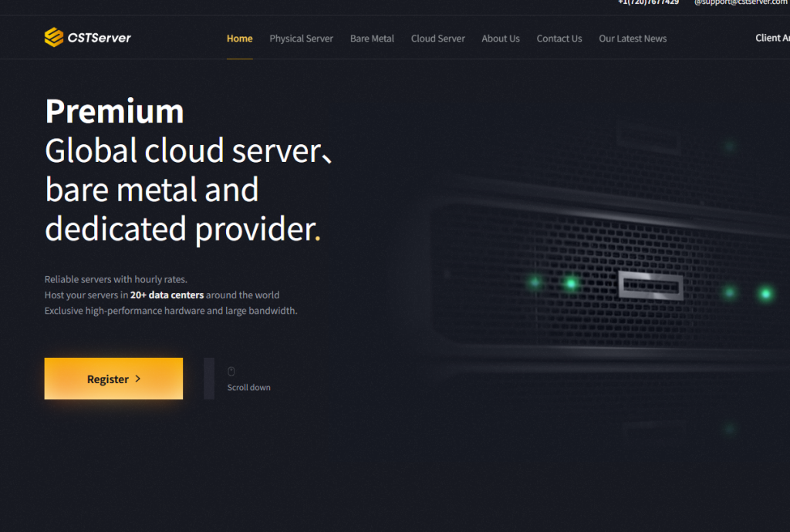The image size is (790, 532).
Task: Click the CSTServer hexagon logo icon
Action: (54, 37)
